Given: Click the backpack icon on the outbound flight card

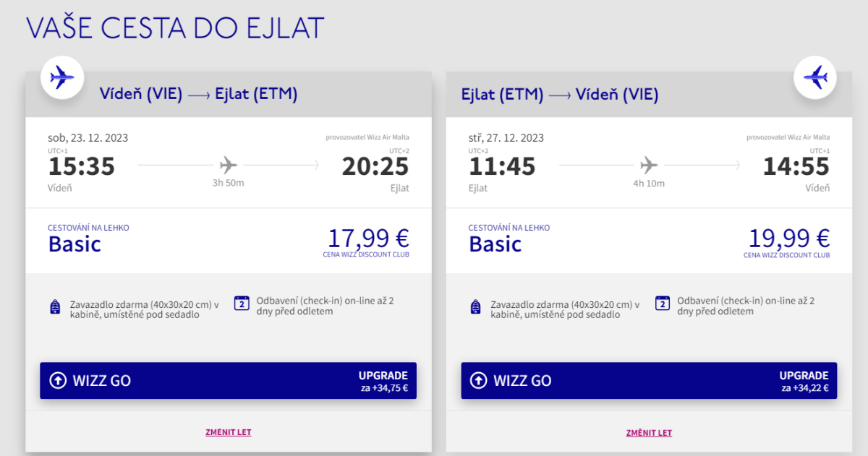Looking at the screenshot, I should pyautogui.click(x=55, y=308).
